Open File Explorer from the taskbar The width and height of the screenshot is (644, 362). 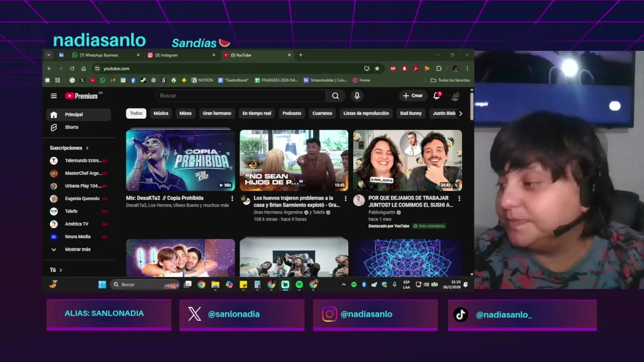pos(215,285)
